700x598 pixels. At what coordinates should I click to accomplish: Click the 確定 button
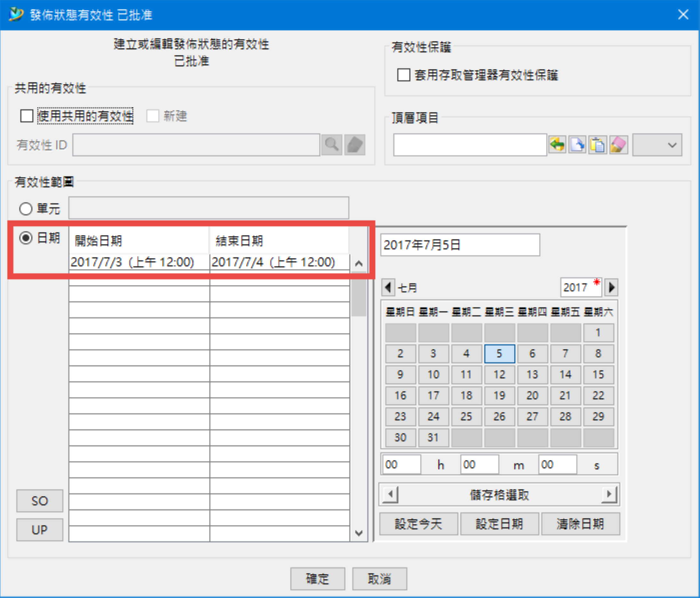click(317, 579)
